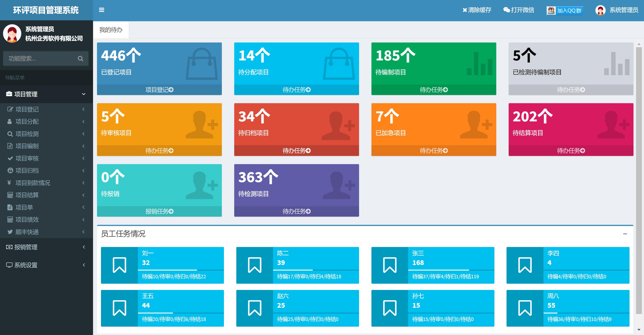Click the bookmark icon on 孙七 card

click(x=390, y=308)
